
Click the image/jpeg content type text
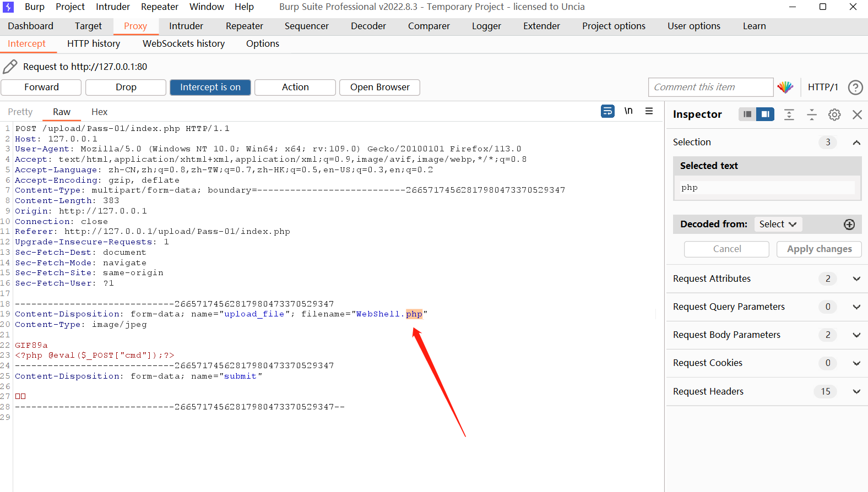(x=120, y=325)
